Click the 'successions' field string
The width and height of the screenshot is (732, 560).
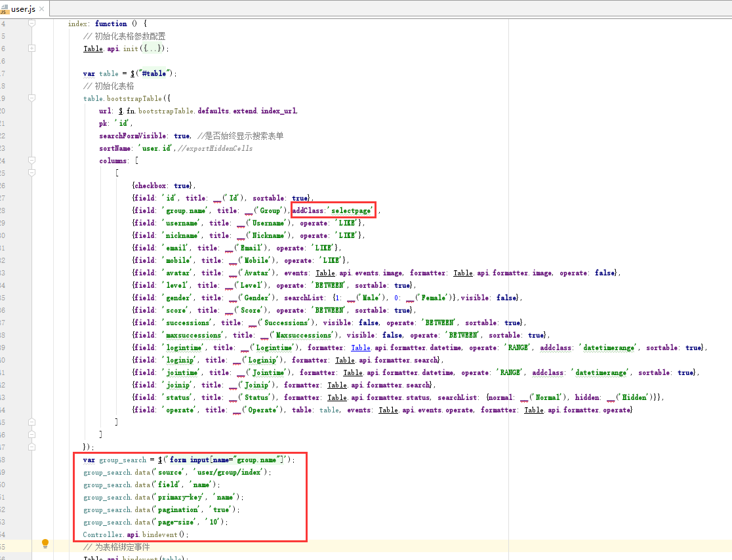pyautogui.click(x=188, y=323)
